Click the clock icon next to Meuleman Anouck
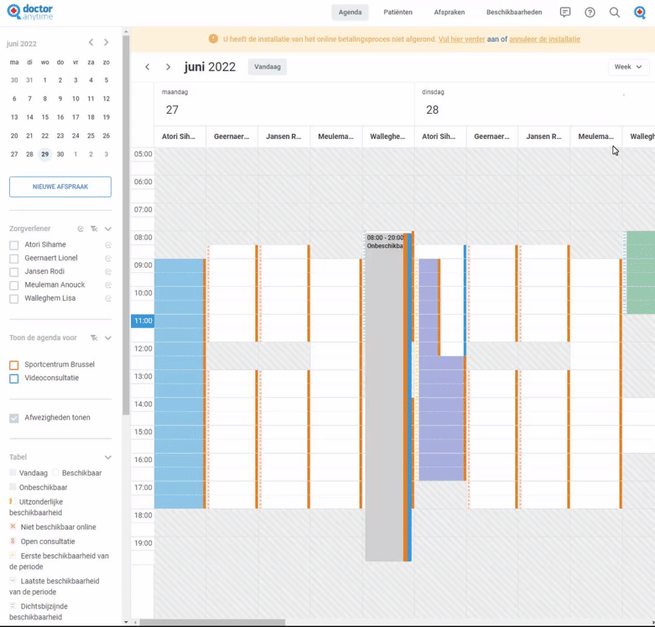The width and height of the screenshot is (655, 627). coord(108,285)
